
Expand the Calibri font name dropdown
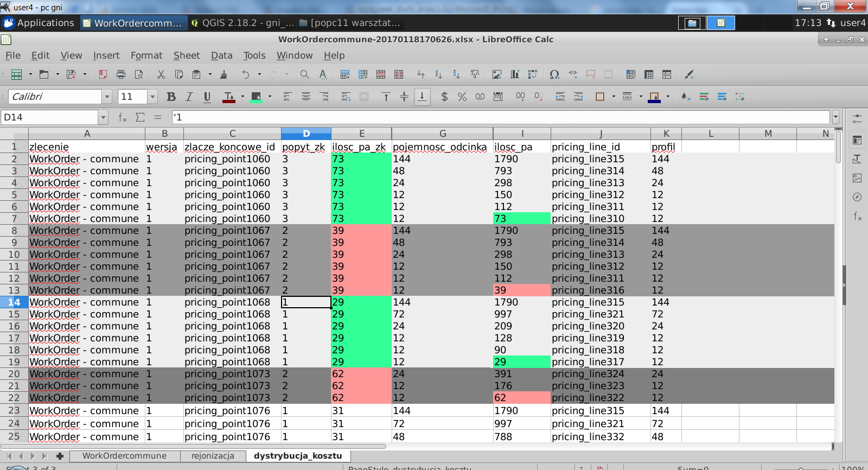click(x=107, y=97)
